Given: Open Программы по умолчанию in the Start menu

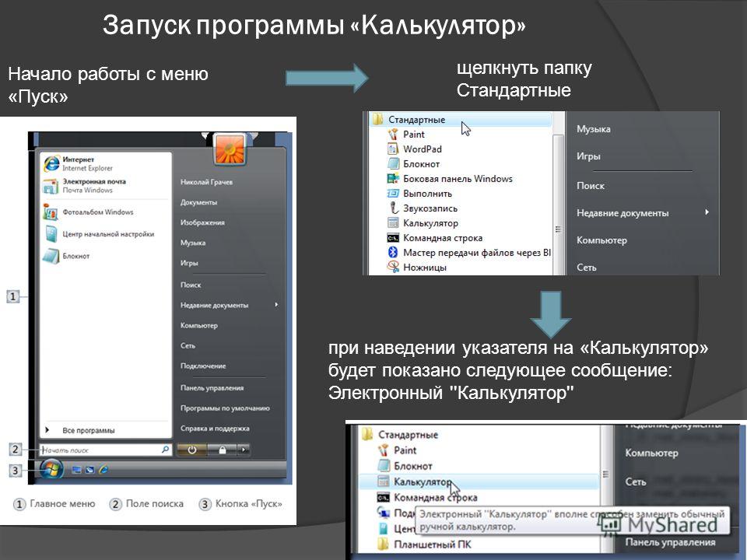Looking at the screenshot, I should click(x=225, y=408).
